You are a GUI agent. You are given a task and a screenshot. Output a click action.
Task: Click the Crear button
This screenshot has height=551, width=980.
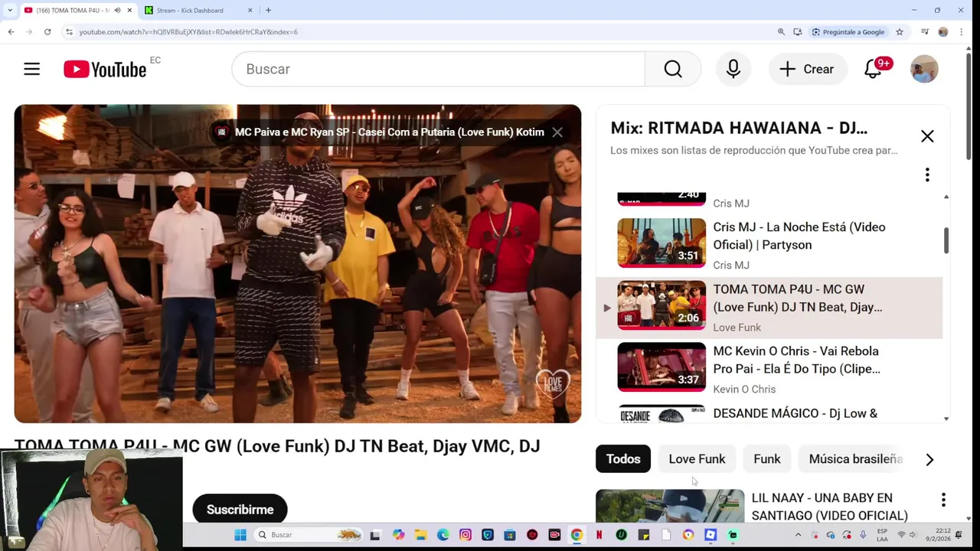click(x=807, y=69)
